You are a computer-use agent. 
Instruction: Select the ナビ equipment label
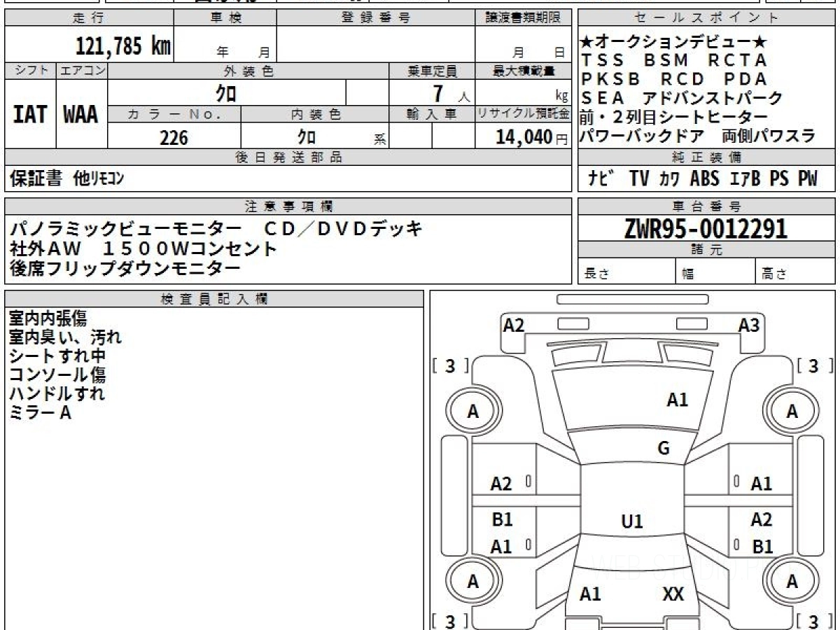click(x=601, y=178)
